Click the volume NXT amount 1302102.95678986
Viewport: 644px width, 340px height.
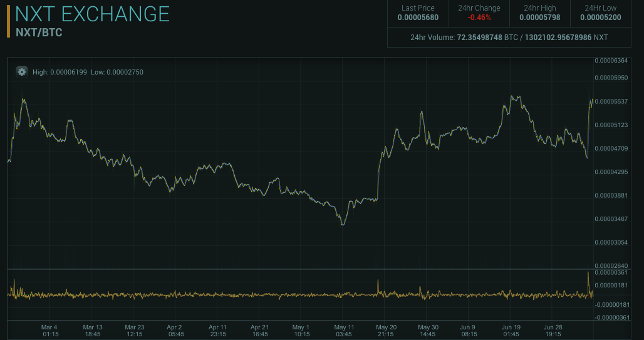pyautogui.click(x=558, y=38)
